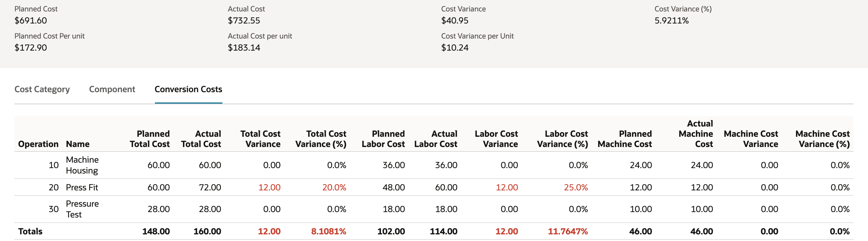Click the Cost Variance per Unit value $10.24
The height and width of the screenshot is (241, 868).
pyautogui.click(x=455, y=48)
